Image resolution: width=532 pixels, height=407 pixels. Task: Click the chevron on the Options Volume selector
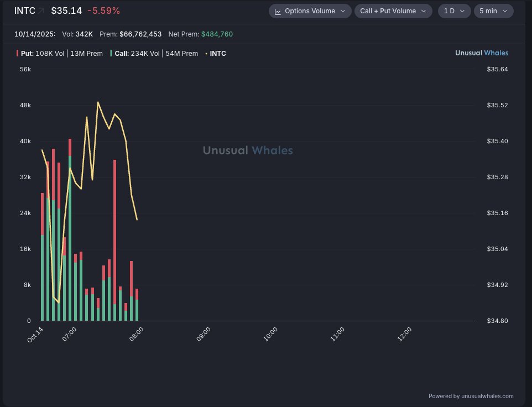click(343, 11)
